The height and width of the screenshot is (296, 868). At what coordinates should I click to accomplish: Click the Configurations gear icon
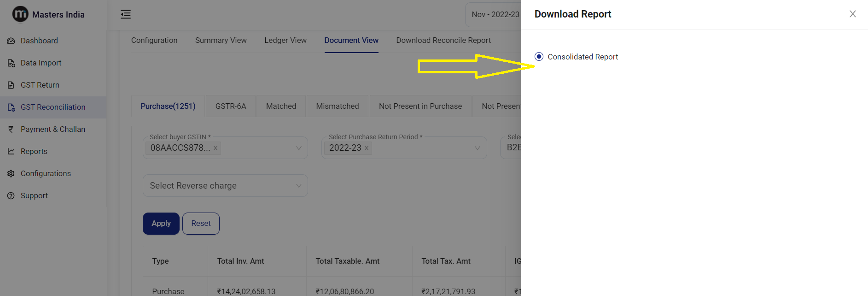click(11, 174)
